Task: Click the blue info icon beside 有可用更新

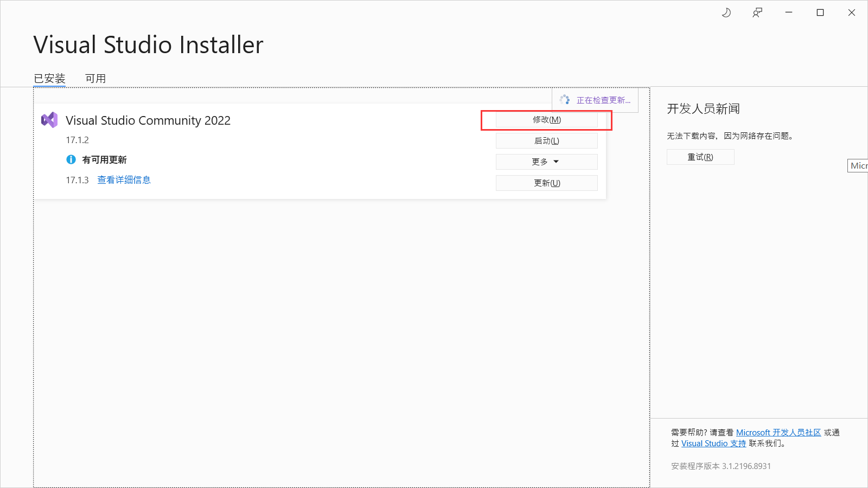Action: tap(71, 159)
